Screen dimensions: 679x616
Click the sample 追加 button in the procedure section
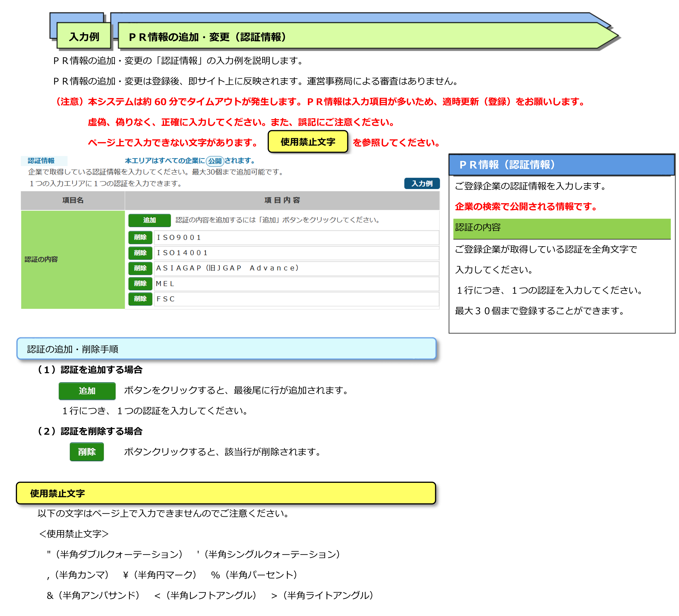87,391
